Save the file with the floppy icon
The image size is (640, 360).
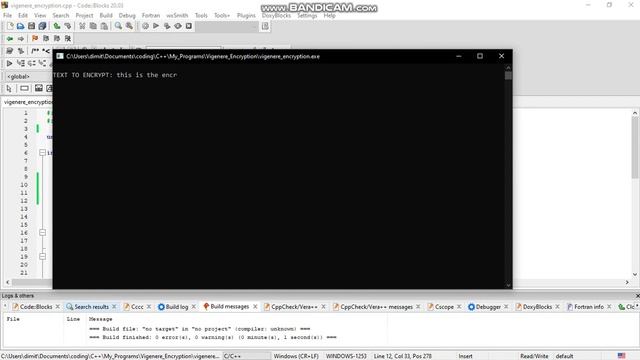point(31,26)
